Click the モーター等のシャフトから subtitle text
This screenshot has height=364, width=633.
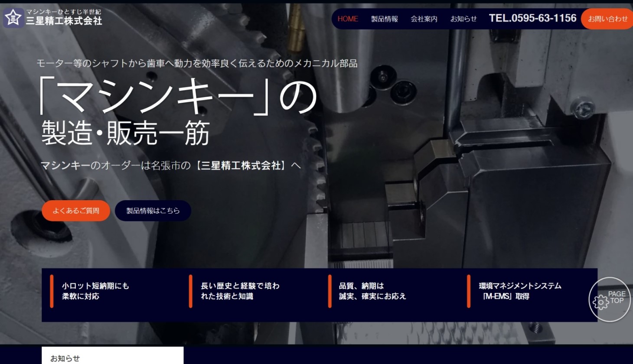[x=197, y=63]
